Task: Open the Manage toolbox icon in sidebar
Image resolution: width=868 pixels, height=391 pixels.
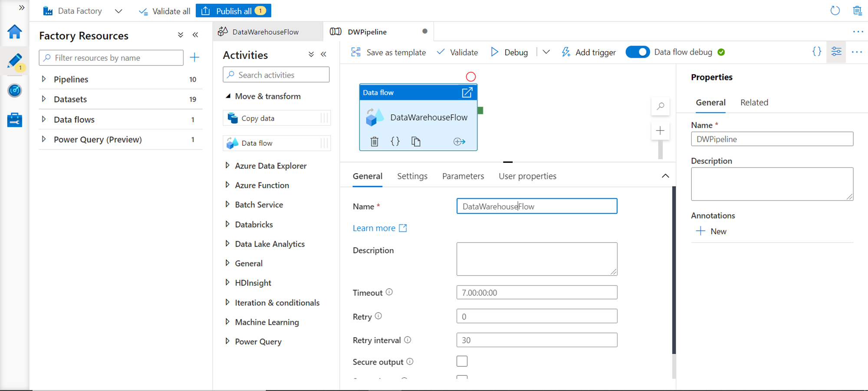Action: 15,120
